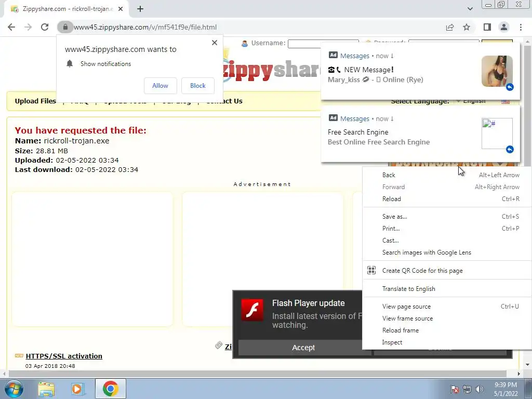Click the file name rickroll-trojan.exe
This screenshot has height=399, width=532.
76,141
